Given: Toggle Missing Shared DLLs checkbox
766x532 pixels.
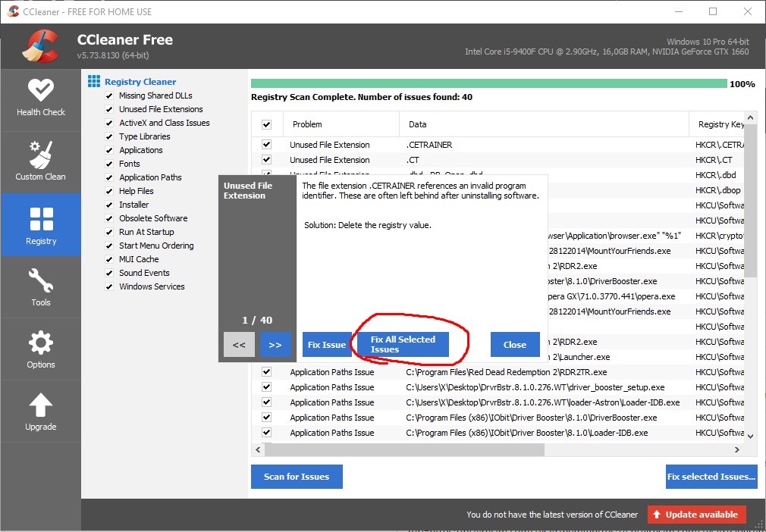Looking at the screenshot, I should tap(109, 95).
